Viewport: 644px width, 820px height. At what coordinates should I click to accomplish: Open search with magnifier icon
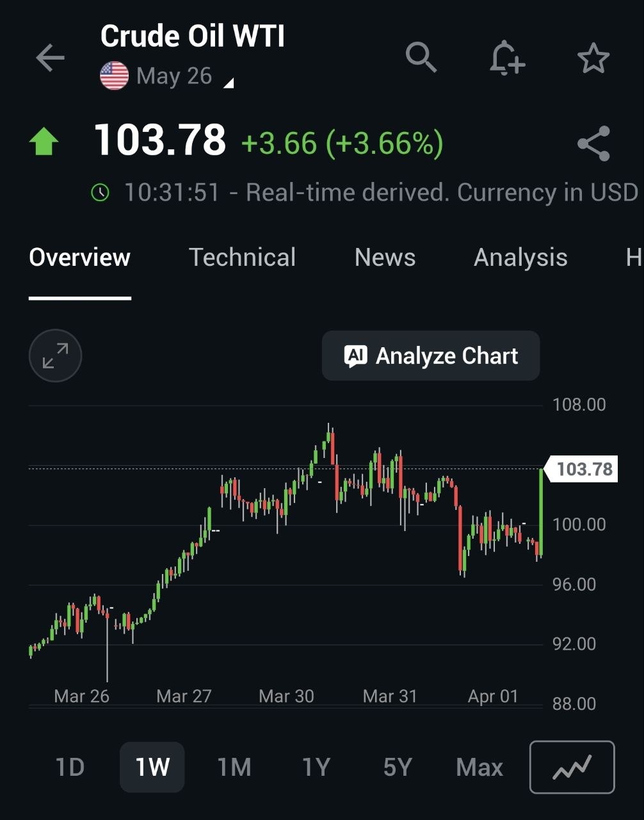[x=421, y=58]
